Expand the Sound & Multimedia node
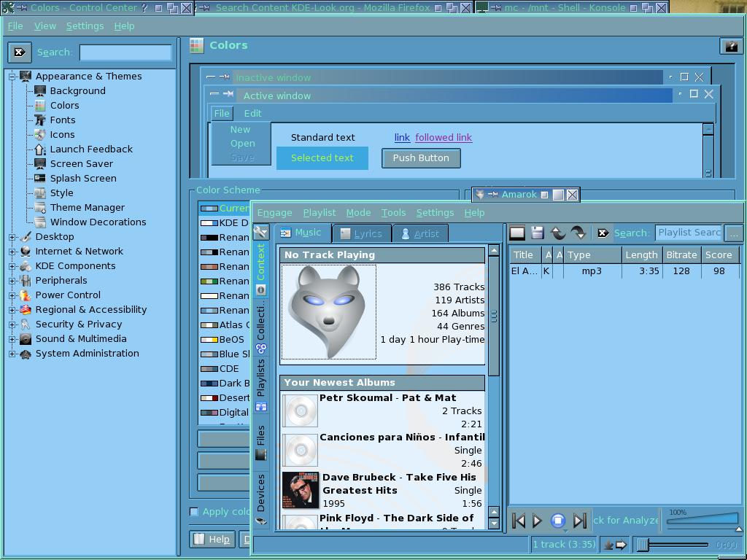Image resolution: width=747 pixels, height=560 pixels. click(x=12, y=339)
